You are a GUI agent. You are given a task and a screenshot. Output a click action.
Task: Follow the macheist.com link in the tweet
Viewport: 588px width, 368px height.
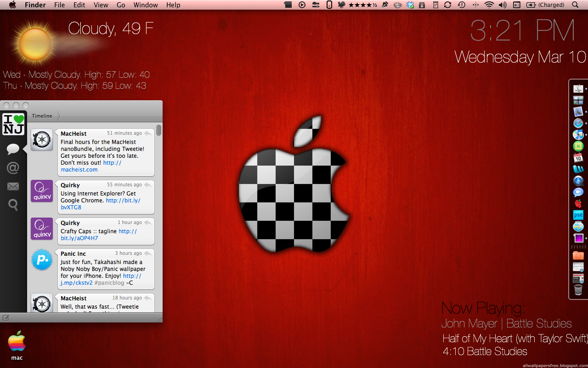click(x=79, y=170)
